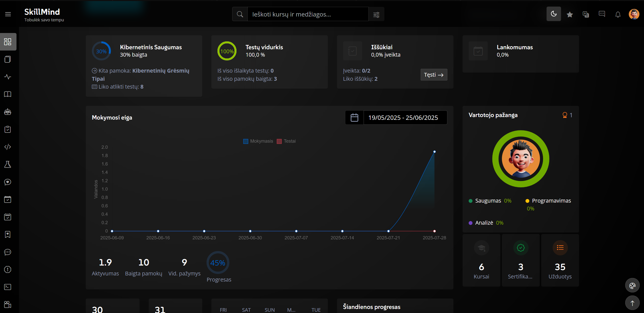Open the theme color palette button
Screen dimensions: 644x313
pos(632,286)
